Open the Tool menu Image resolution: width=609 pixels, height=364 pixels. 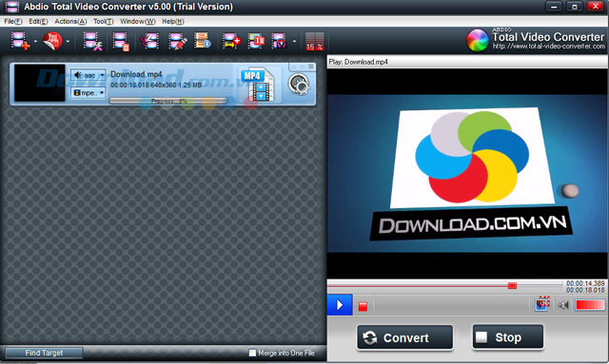tap(104, 21)
